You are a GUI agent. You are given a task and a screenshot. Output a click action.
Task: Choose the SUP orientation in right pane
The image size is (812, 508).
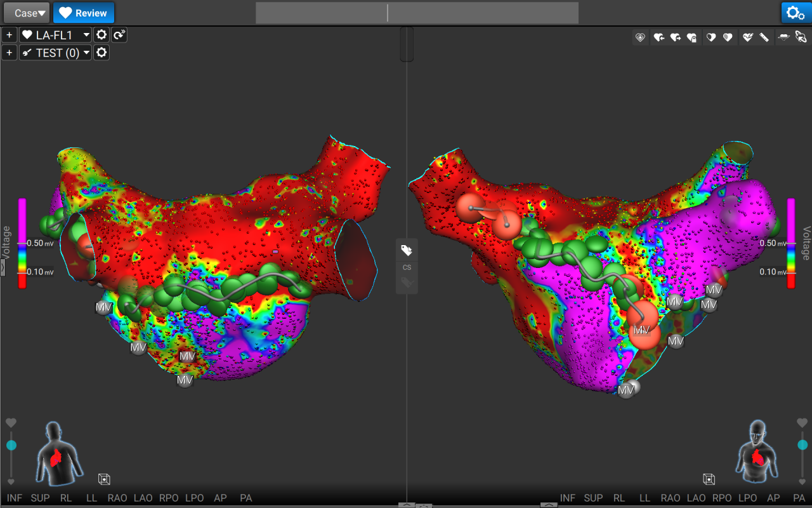[594, 498]
